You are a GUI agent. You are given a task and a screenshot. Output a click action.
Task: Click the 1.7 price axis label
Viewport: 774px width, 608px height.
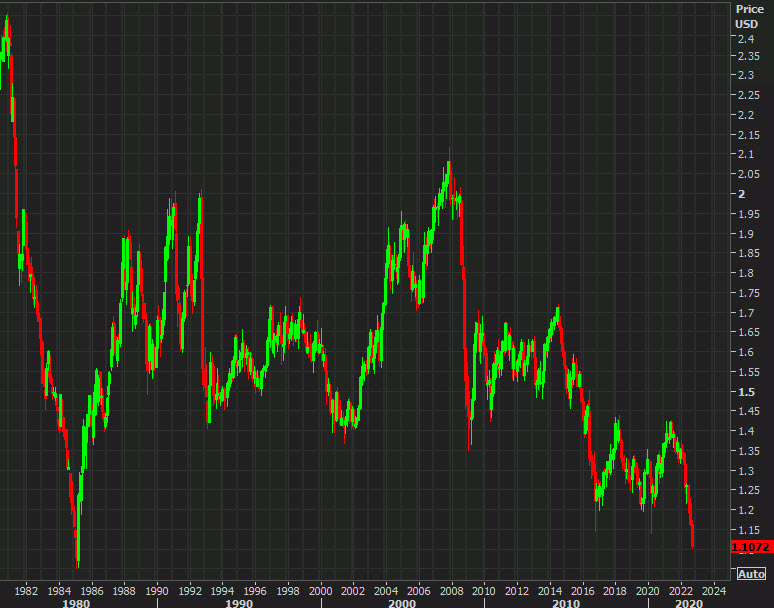746,313
